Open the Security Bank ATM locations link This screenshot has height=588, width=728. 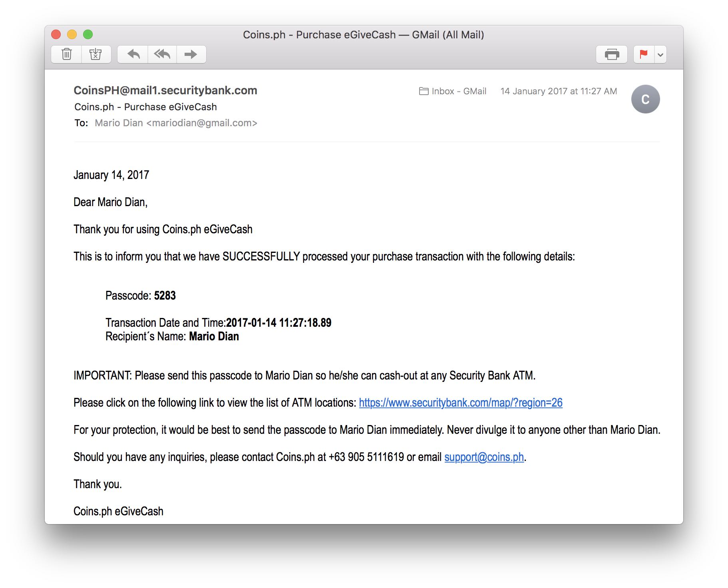pyautogui.click(x=461, y=403)
